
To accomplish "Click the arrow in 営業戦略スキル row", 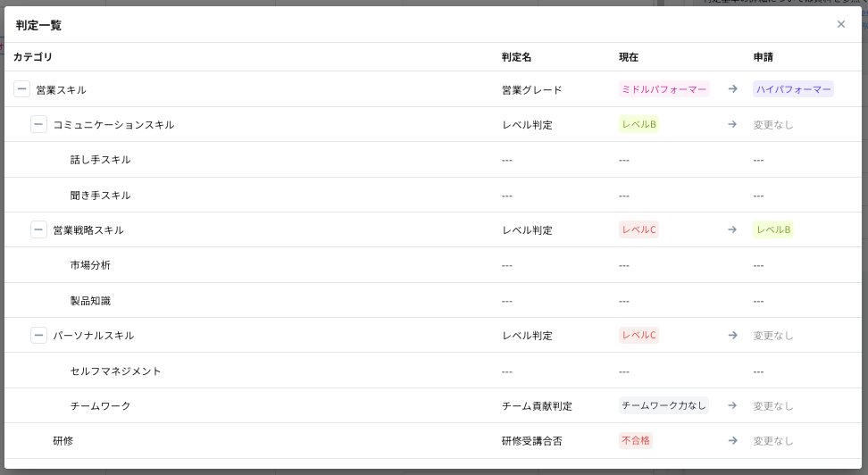I will [732, 229].
